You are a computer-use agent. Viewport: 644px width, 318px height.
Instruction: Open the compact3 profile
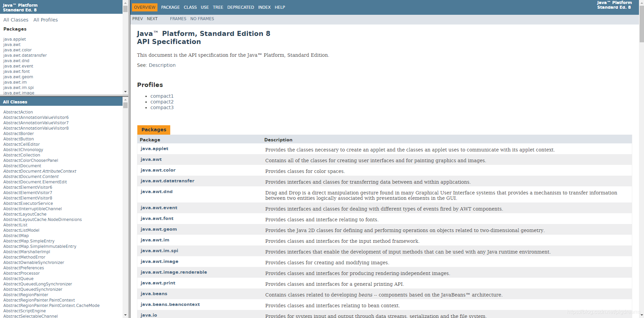[162, 107]
